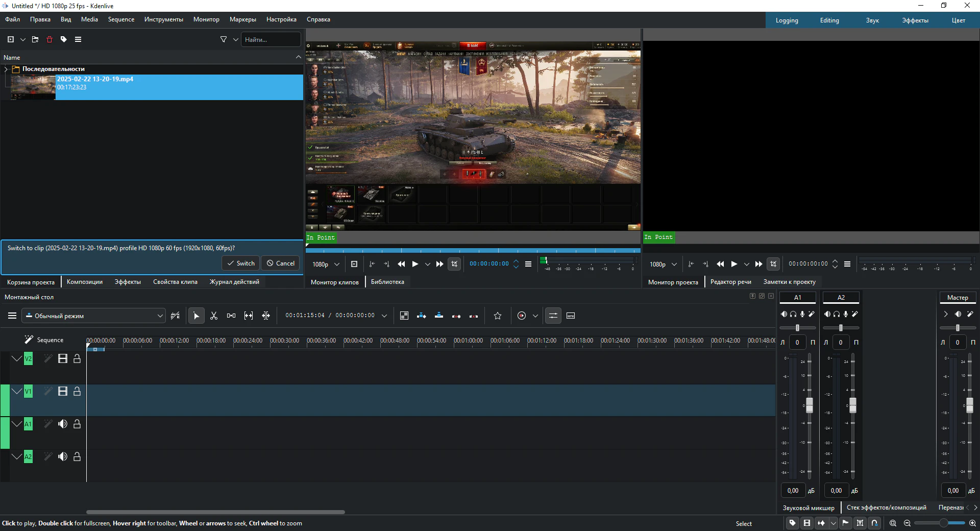This screenshot has width=980, height=531.
Task: Open the Обычный режим edit mode dropdown
Action: (x=94, y=316)
